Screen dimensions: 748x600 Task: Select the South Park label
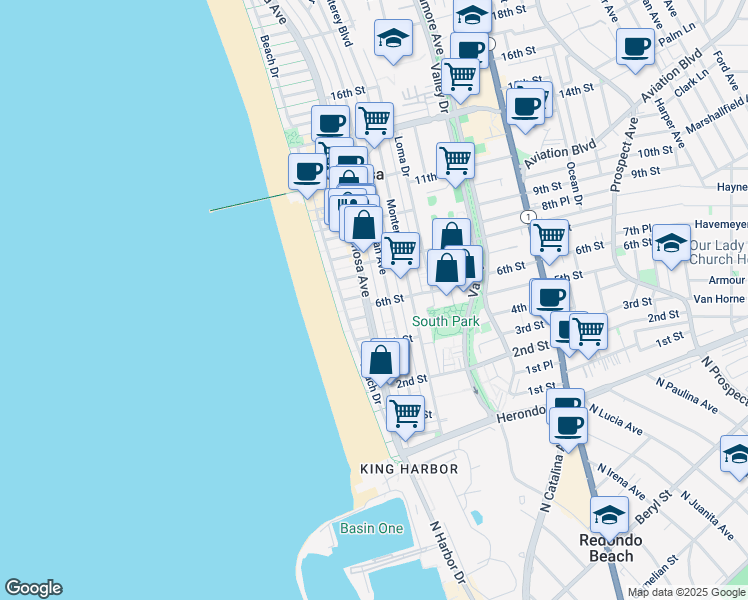point(445,321)
